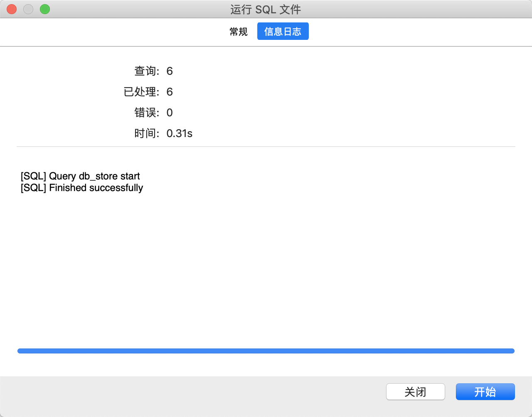The width and height of the screenshot is (532, 417).
Task: Select the 信息日志 tab
Action: point(283,32)
